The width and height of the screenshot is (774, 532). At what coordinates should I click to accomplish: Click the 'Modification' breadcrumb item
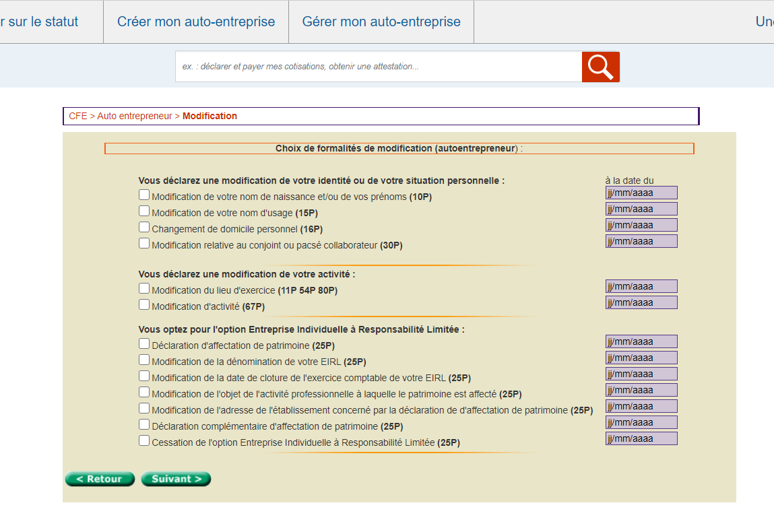tap(209, 116)
